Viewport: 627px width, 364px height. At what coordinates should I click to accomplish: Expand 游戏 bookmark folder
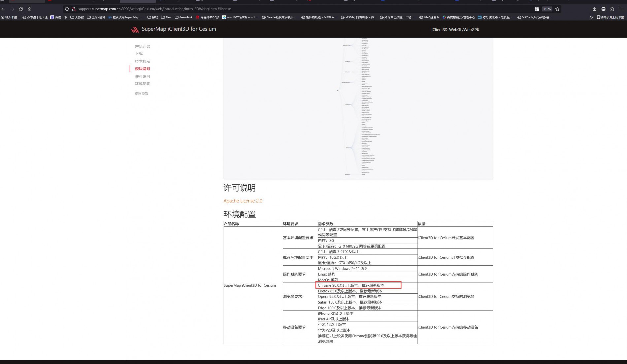(152, 17)
